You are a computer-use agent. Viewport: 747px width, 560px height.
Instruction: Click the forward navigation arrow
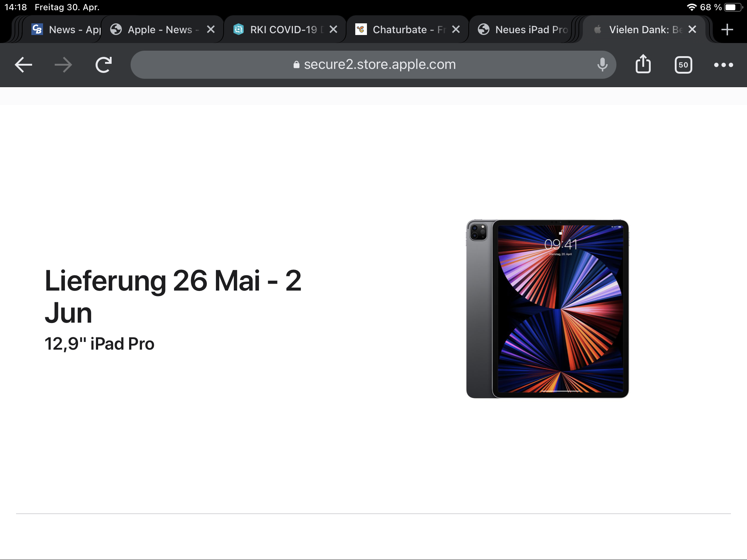(x=63, y=65)
